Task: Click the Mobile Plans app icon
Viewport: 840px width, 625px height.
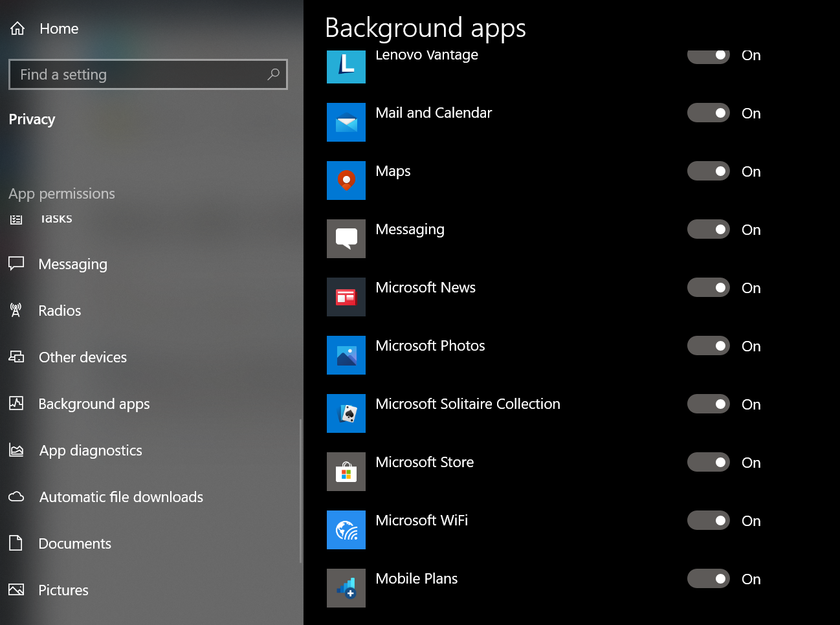Action: 346,588
